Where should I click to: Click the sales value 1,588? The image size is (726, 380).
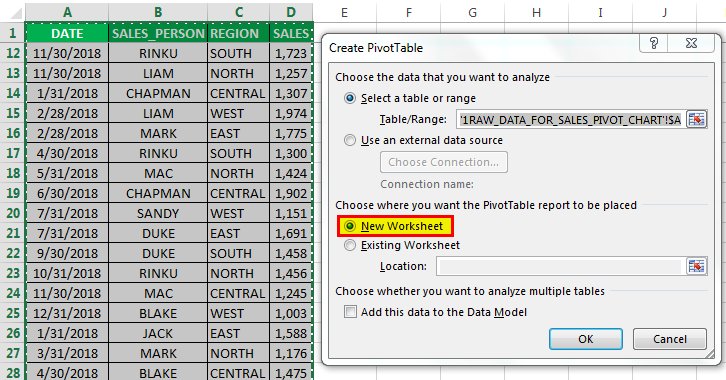click(291, 333)
